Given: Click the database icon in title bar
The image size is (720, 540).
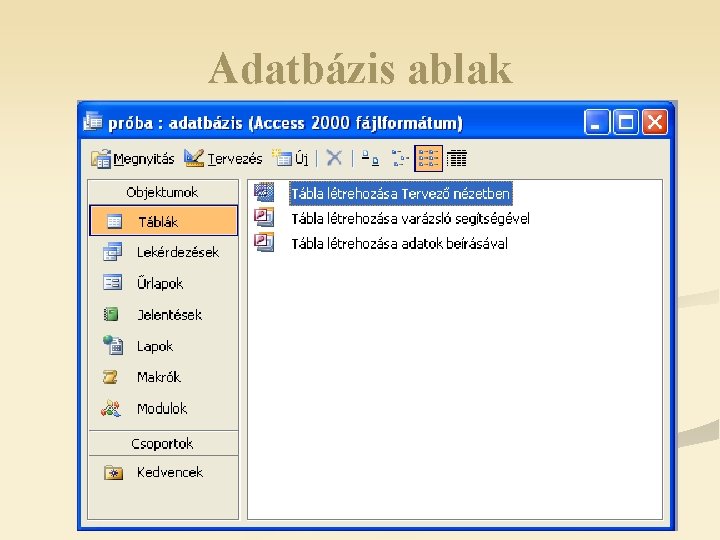Looking at the screenshot, I should [x=93, y=121].
